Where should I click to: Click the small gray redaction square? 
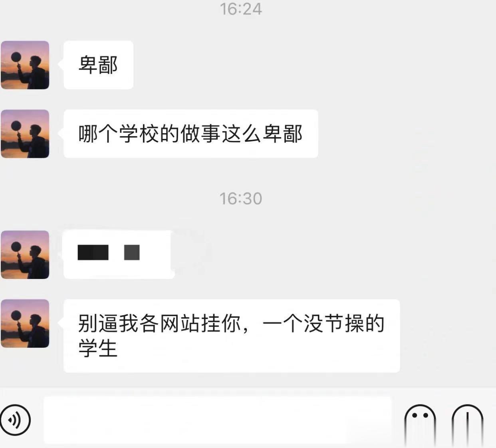[132, 253]
